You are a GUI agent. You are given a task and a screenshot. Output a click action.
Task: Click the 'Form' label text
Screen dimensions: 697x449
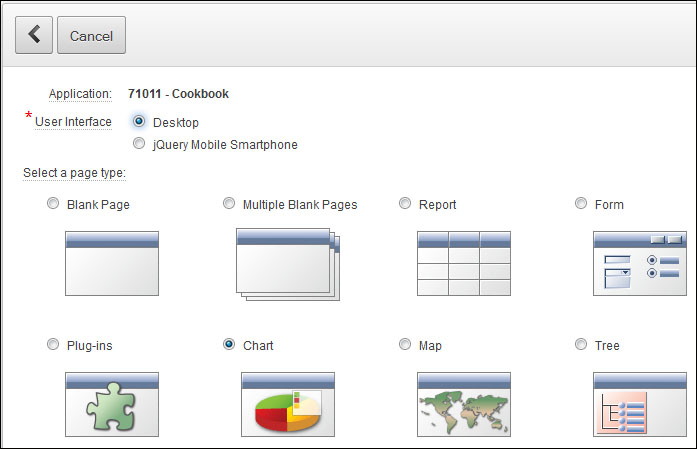click(609, 204)
